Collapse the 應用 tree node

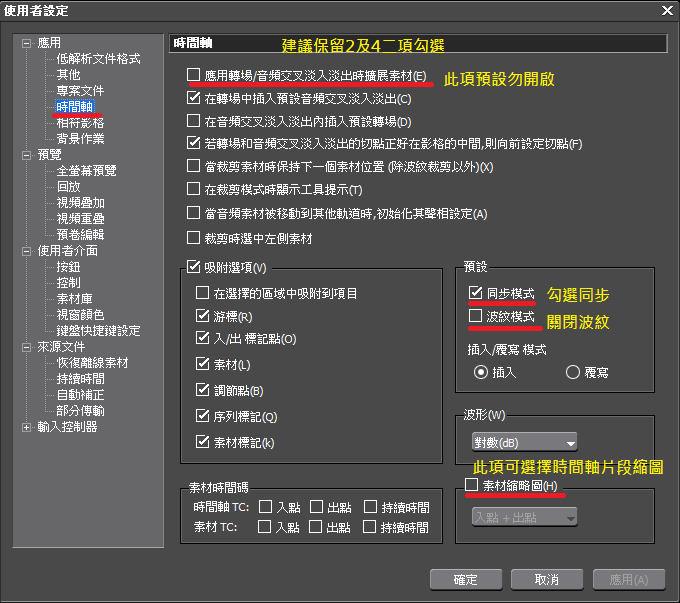point(27,43)
